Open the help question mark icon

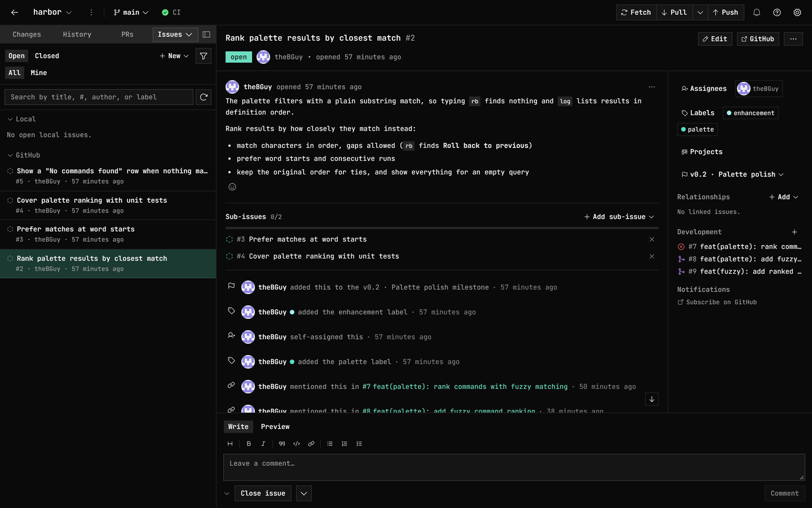click(x=777, y=12)
